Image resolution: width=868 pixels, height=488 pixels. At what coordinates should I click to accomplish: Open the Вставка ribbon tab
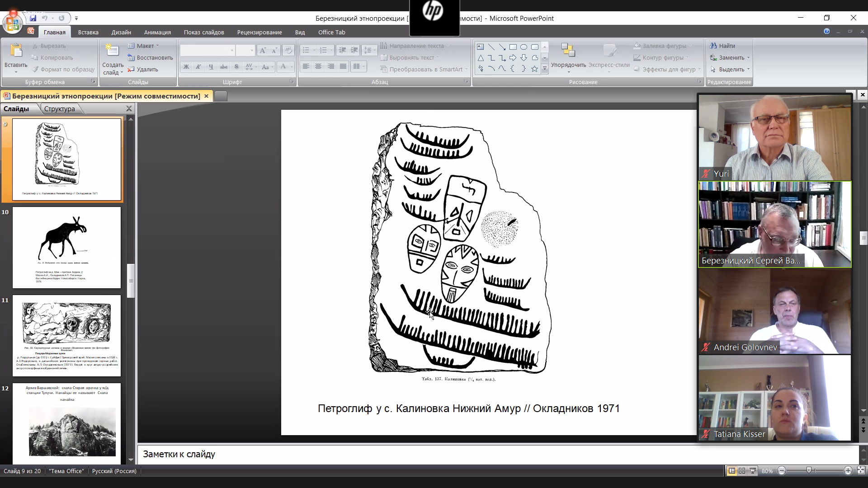pos(88,32)
